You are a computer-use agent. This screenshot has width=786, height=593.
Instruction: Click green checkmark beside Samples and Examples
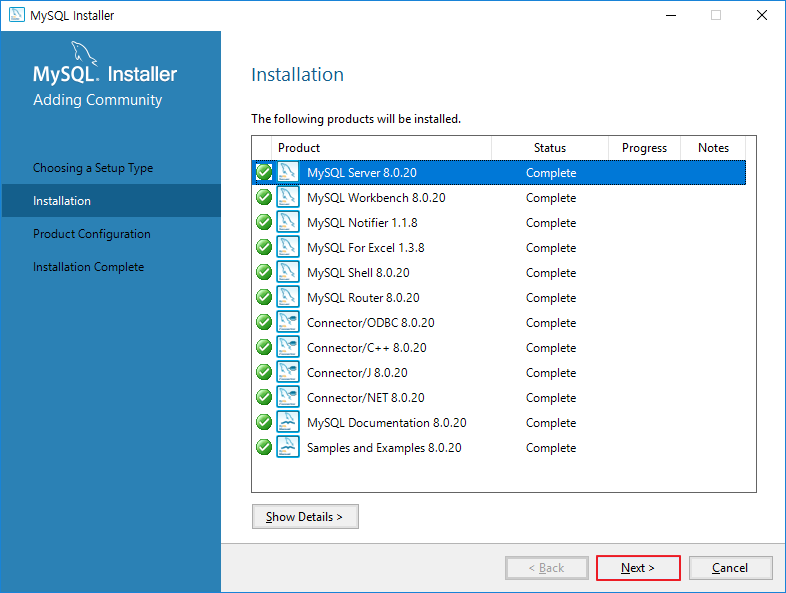click(x=264, y=448)
